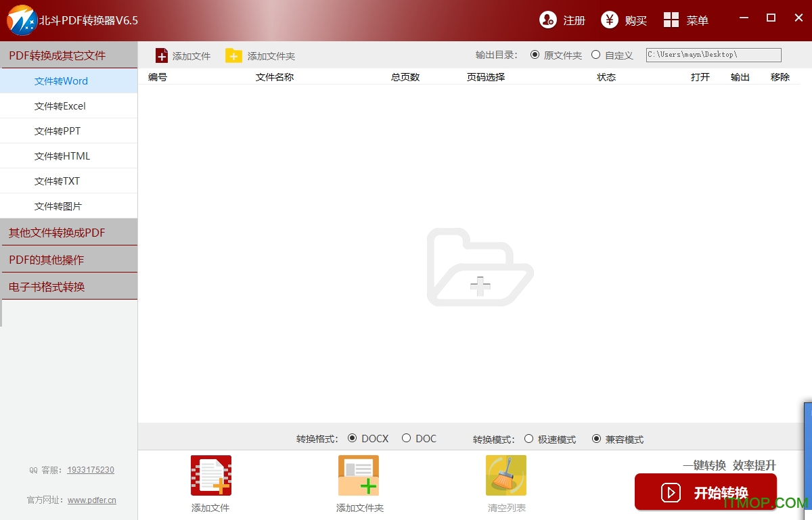Click the broom clear-list icon
Viewport: 812px width, 520px height.
[506, 475]
